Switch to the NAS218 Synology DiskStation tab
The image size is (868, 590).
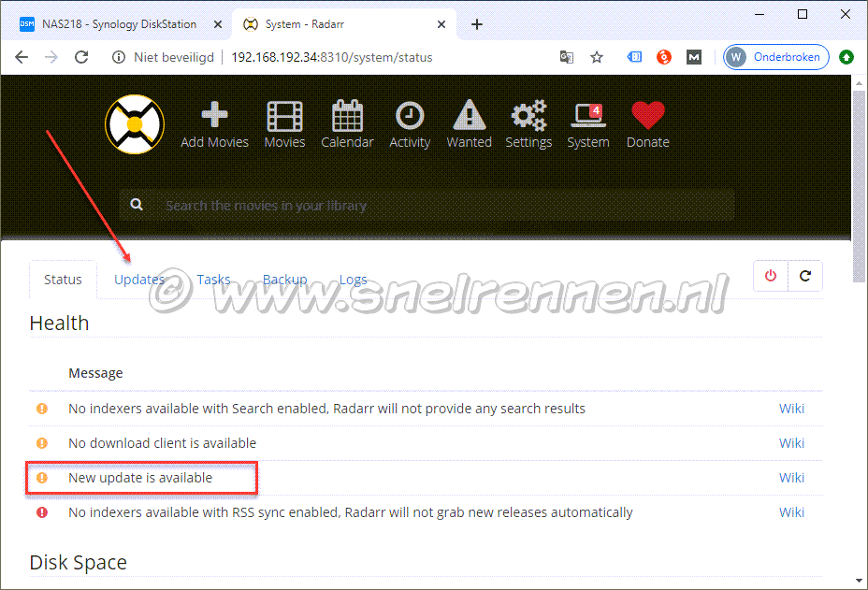[x=121, y=24]
